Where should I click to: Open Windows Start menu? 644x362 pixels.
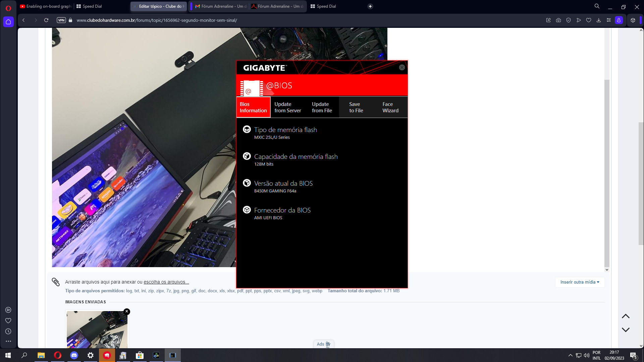[x=8, y=355]
